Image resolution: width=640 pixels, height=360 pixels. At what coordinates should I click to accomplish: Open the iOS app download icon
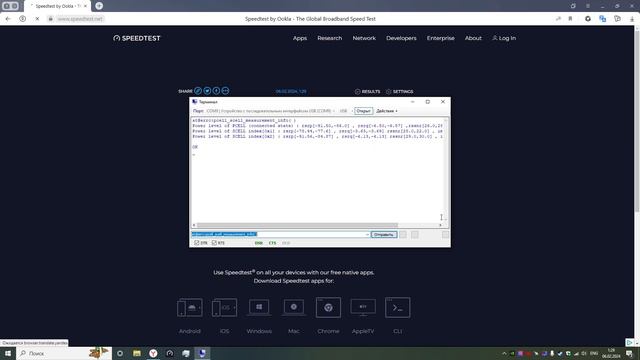[x=224, y=307]
